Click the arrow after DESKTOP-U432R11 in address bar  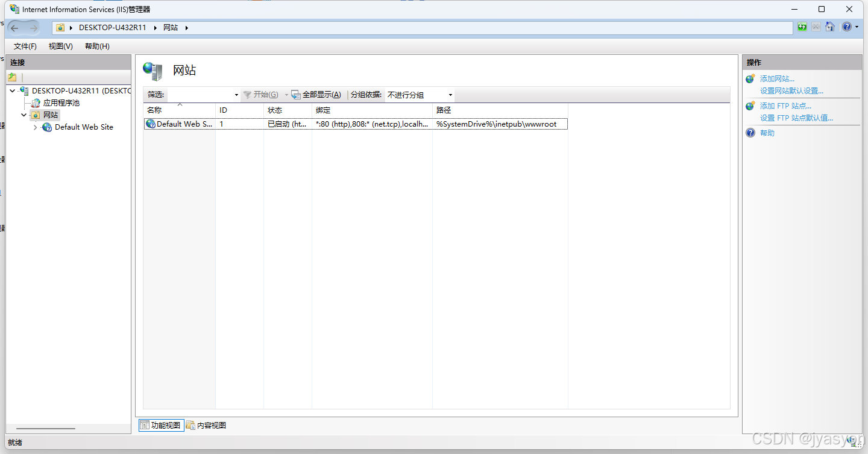[x=156, y=28]
